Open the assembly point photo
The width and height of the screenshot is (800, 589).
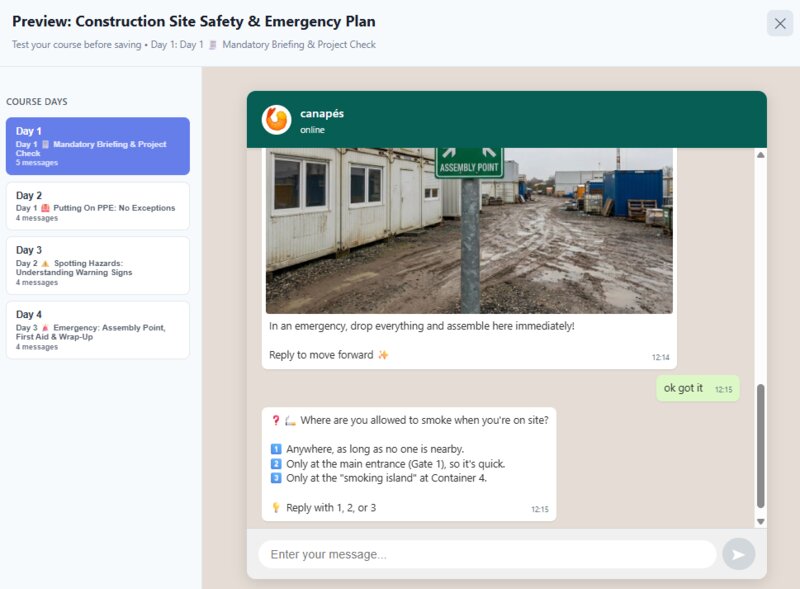(469, 230)
